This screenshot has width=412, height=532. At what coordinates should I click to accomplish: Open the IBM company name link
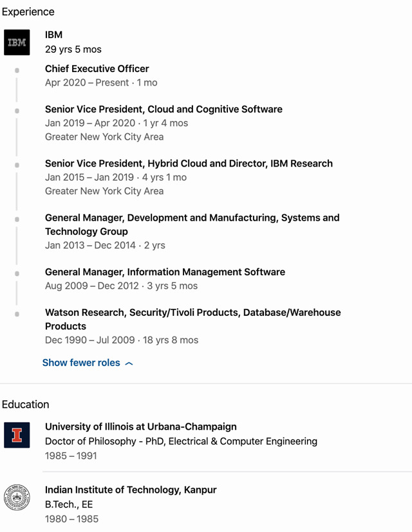(x=53, y=35)
